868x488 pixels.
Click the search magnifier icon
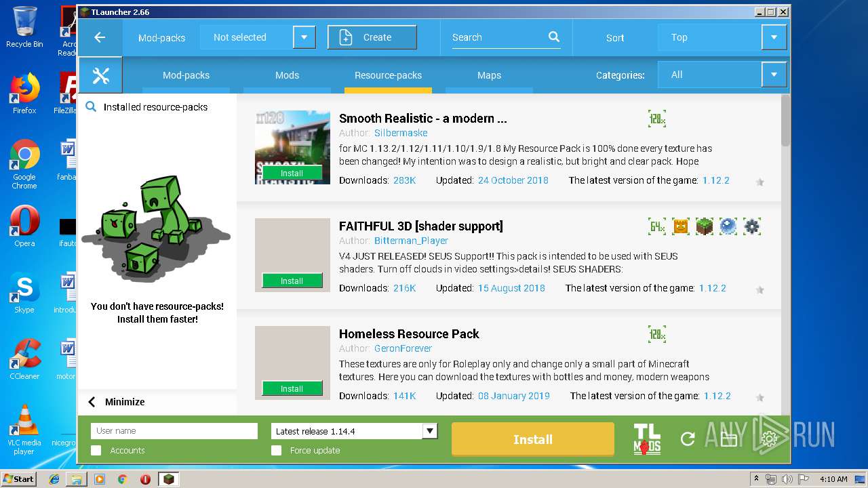click(x=554, y=37)
